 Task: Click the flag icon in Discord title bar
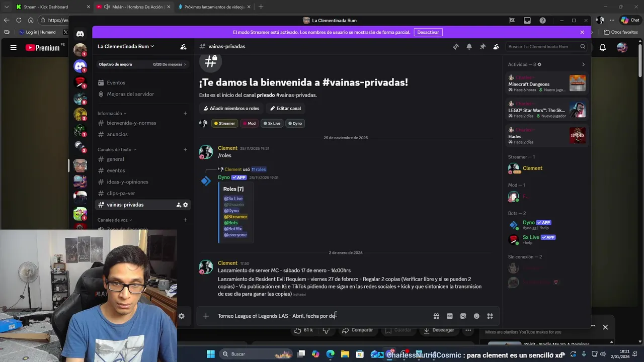pyautogui.click(x=512, y=21)
